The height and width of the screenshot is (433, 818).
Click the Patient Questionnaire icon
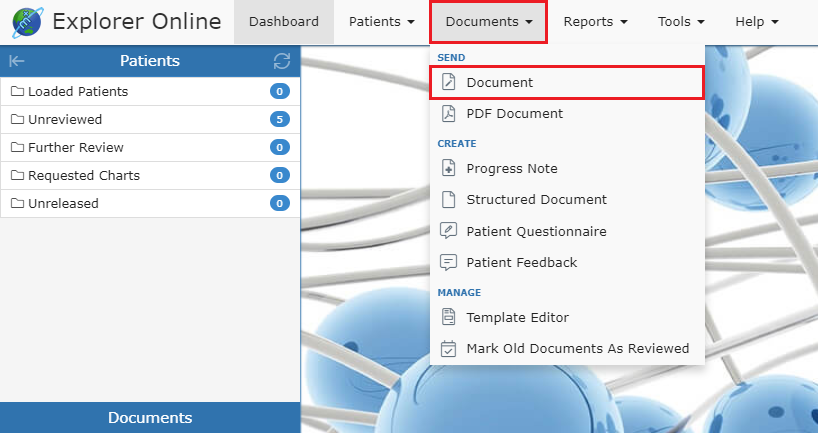pyautogui.click(x=449, y=231)
